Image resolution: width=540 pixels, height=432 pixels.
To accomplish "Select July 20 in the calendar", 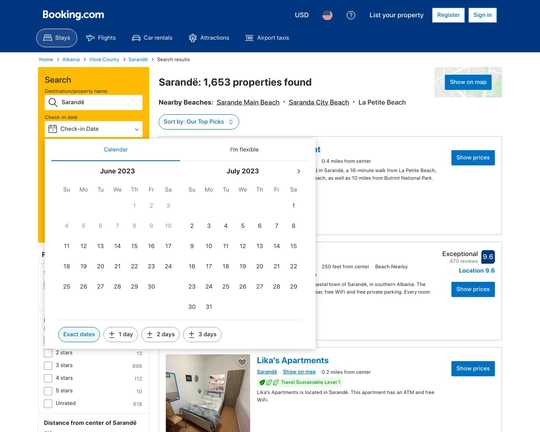I will point(260,266).
